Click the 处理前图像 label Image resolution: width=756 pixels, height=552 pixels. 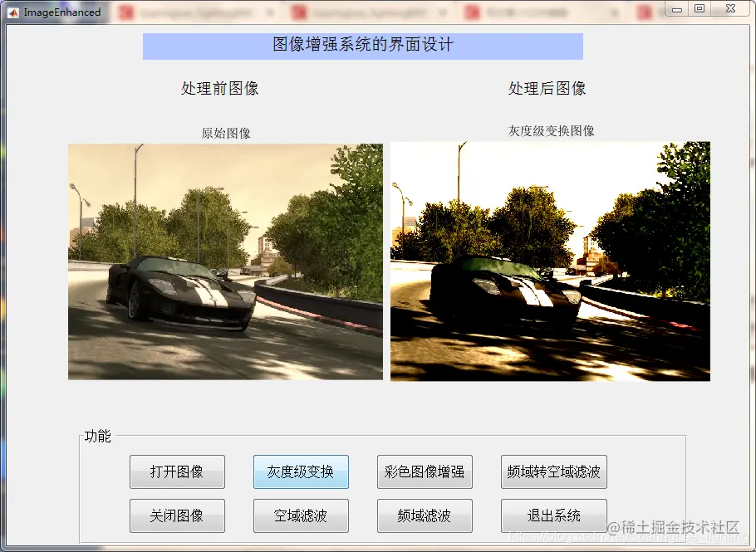pos(220,88)
